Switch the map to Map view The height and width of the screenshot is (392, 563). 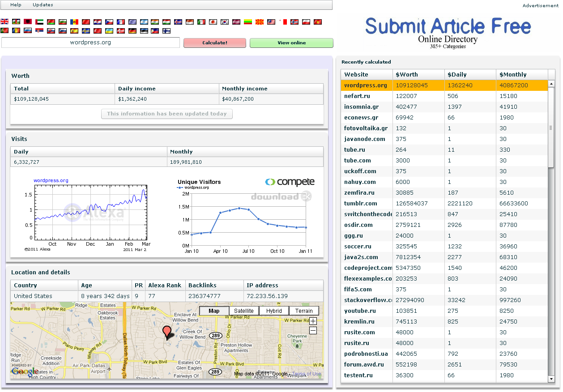[x=214, y=311]
